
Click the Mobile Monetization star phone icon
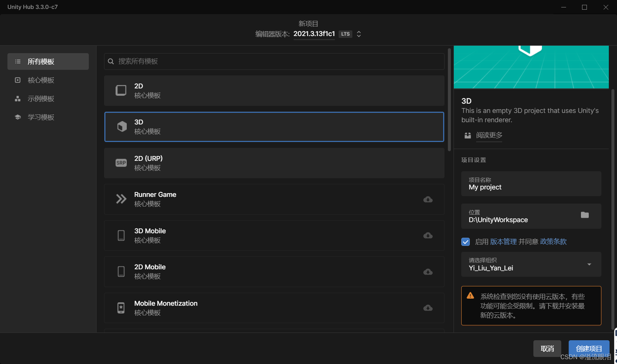[x=121, y=308]
